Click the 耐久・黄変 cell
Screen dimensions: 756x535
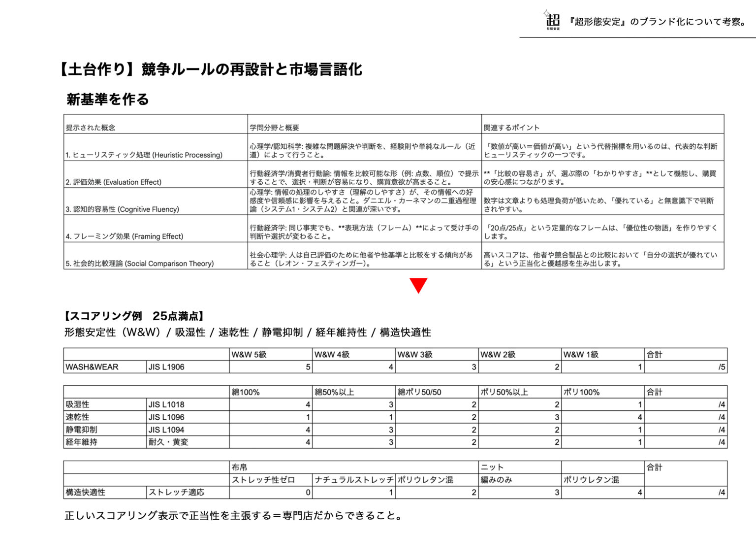(x=168, y=442)
